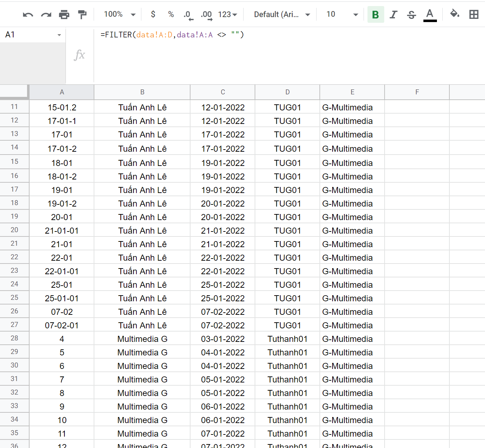Click the Redo arrow icon
Image resolution: width=485 pixels, height=448 pixels.
pyautogui.click(x=46, y=15)
